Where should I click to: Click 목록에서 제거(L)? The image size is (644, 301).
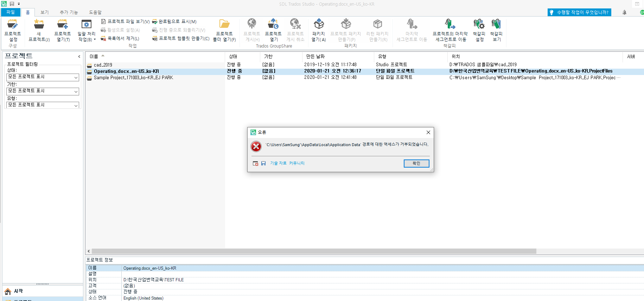120,38
